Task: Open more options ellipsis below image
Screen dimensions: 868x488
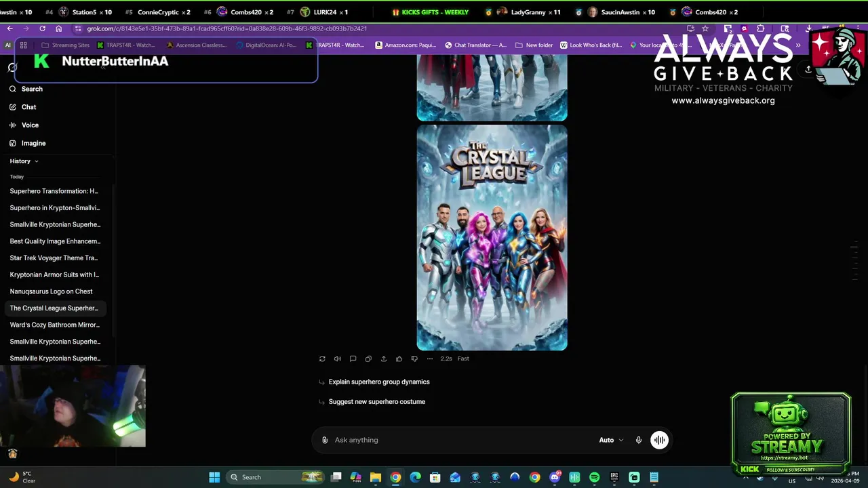Action: point(430,359)
